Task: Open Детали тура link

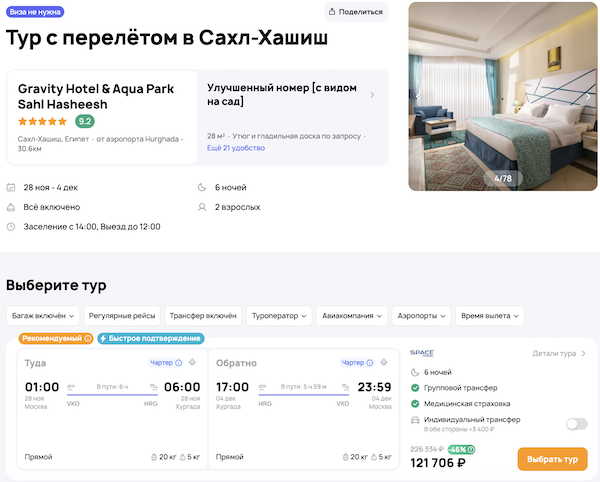Action: click(x=559, y=354)
